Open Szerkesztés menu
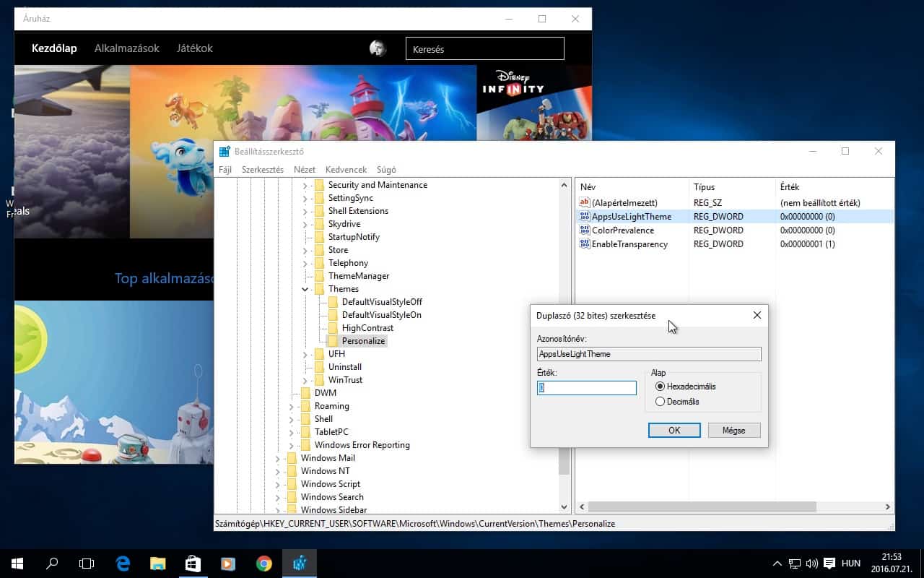 263,170
